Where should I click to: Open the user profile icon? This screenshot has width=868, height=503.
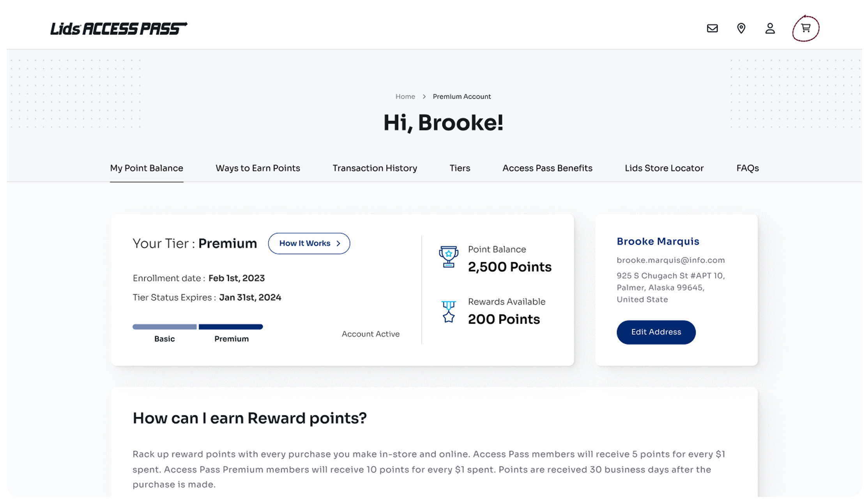pyautogui.click(x=770, y=28)
